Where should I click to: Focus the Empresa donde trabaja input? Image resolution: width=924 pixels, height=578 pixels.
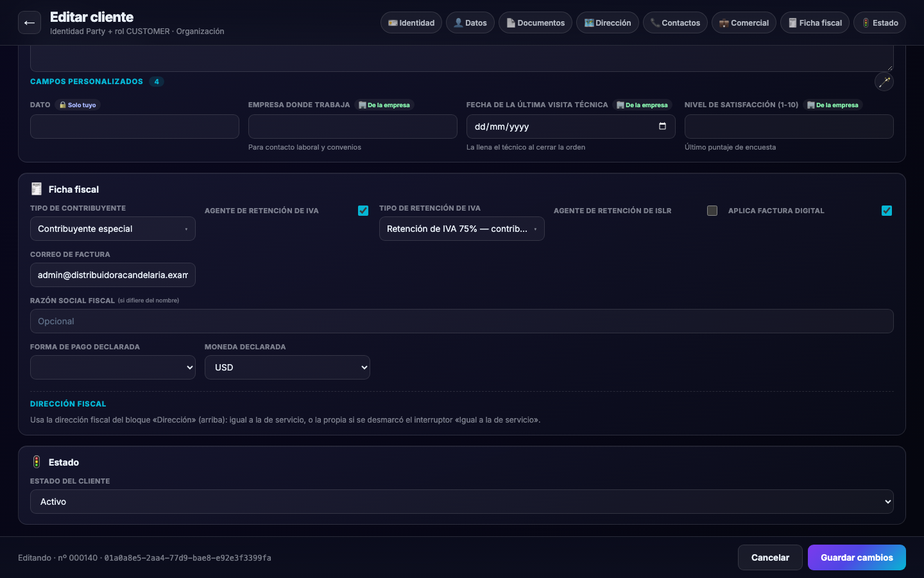point(353,127)
